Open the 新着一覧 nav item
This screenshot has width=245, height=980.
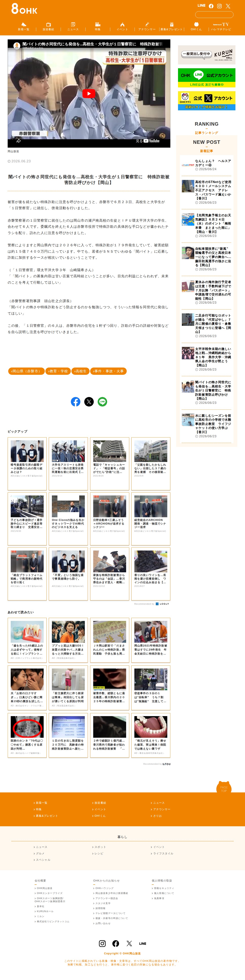[x=24, y=26]
